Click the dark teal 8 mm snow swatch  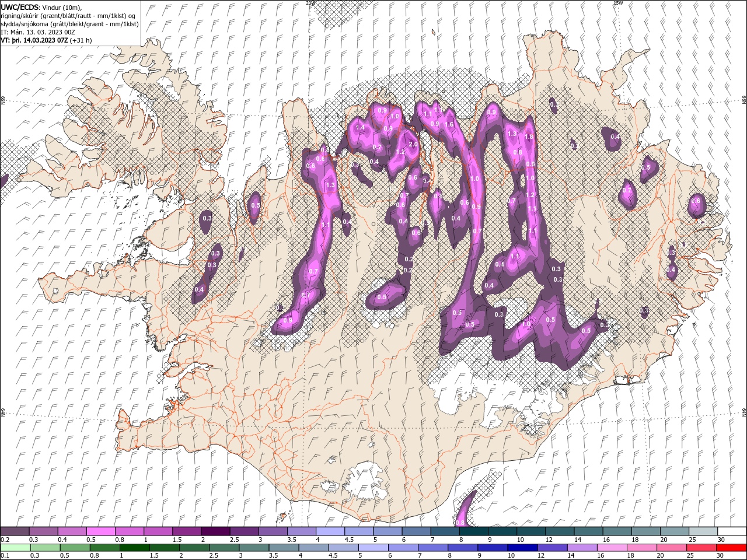[474, 531]
